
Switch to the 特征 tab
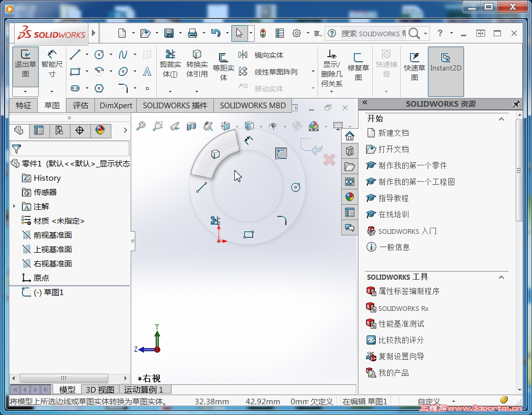pyautogui.click(x=23, y=106)
